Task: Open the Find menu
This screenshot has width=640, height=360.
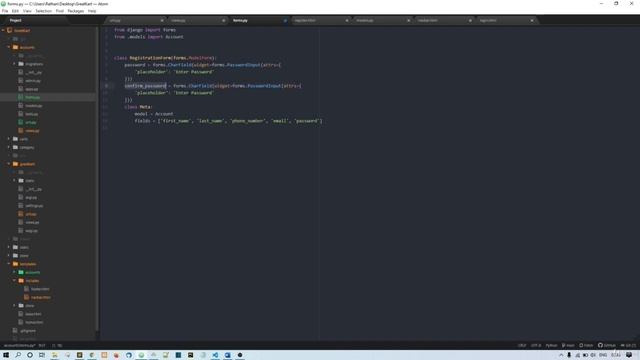Action: (60, 11)
